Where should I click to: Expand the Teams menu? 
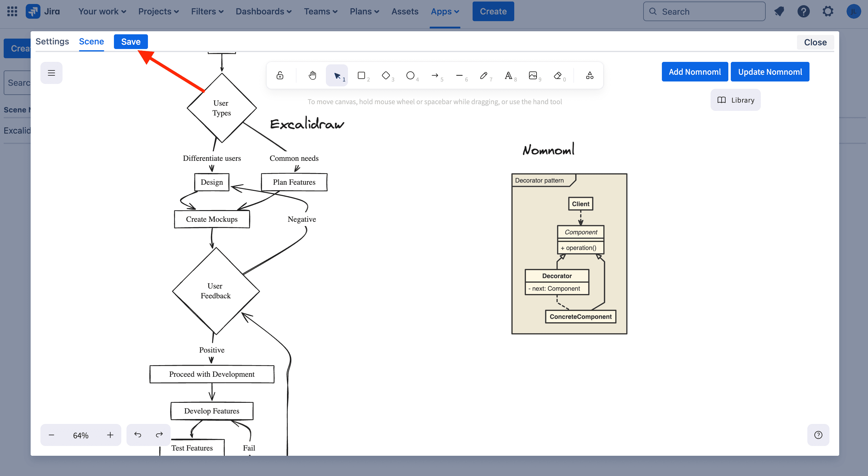(320, 11)
